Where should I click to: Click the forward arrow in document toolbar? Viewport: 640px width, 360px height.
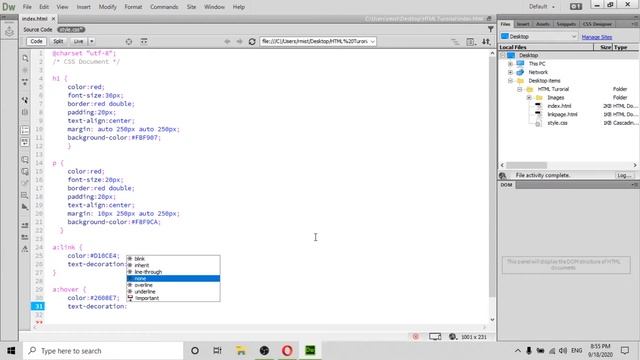[x=239, y=41]
